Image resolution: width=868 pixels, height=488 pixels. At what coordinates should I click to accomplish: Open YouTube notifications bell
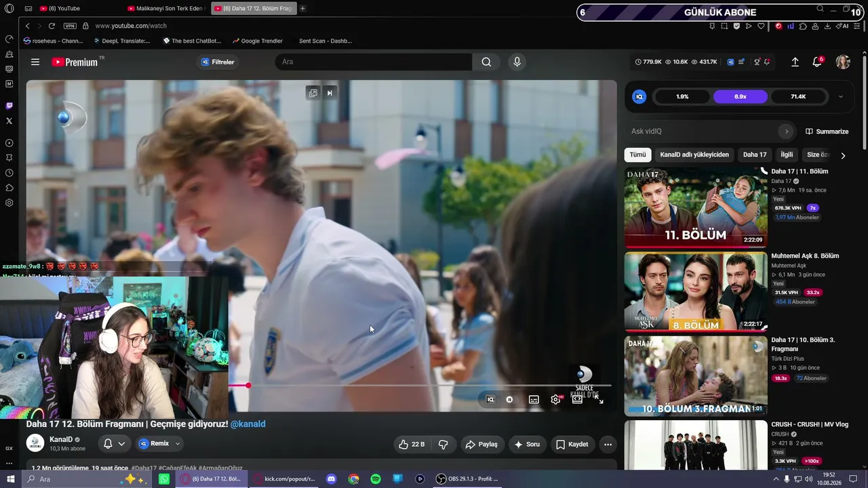[x=817, y=62]
